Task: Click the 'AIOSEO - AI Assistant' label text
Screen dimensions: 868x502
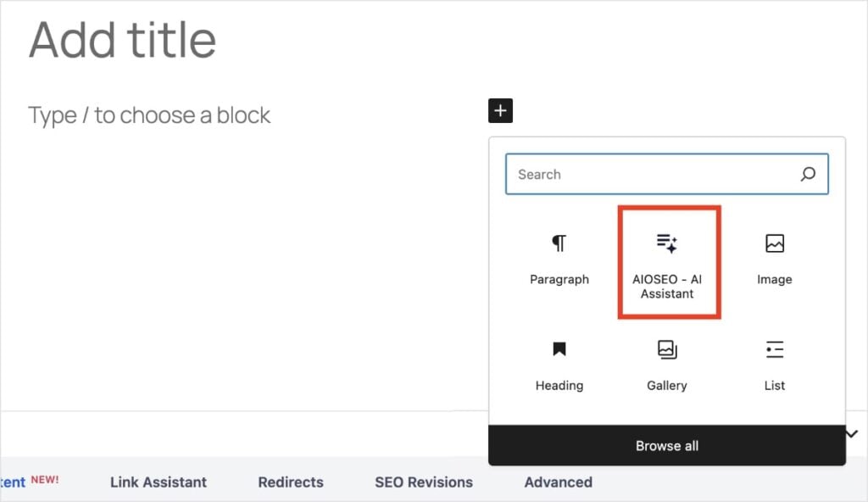Action: tap(667, 287)
